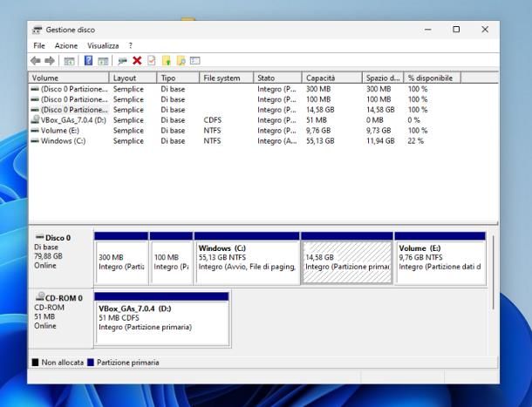This screenshot has height=407, width=532.
Task: Select Volume (E:) in the volume list
Action: point(60,131)
